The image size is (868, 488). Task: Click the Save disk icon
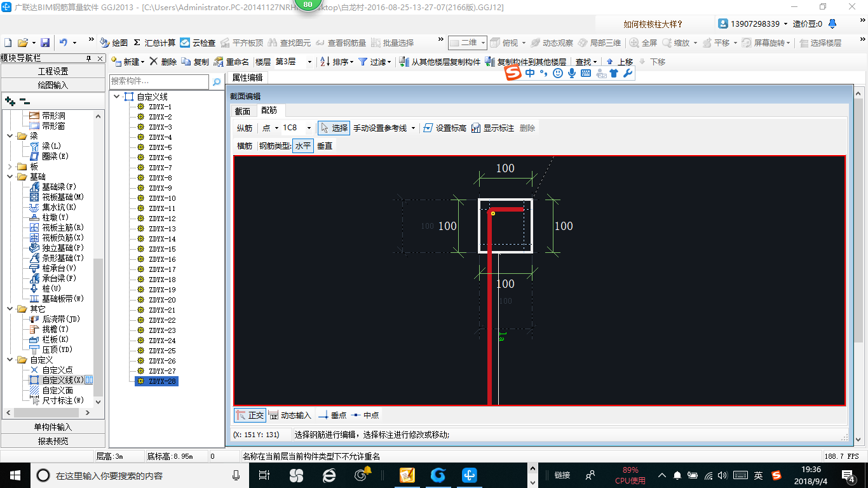tap(45, 43)
